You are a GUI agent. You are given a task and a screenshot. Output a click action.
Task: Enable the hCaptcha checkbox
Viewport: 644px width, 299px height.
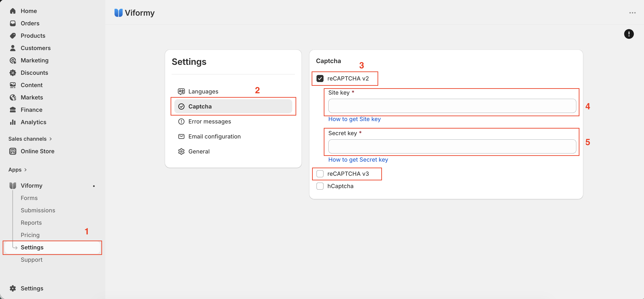[x=320, y=186]
